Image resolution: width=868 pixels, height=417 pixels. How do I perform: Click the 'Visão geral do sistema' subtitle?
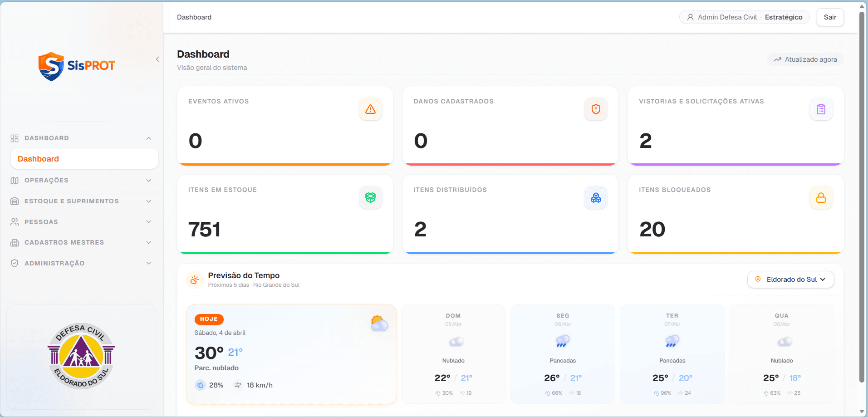click(x=212, y=68)
